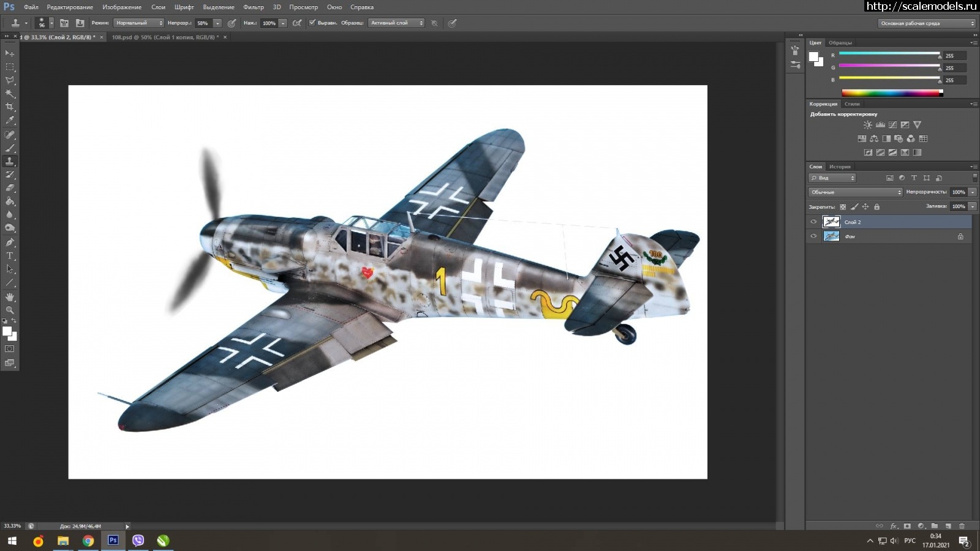The height and width of the screenshot is (551, 980).
Task: Switch to the Стили tab
Action: tap(853, 104)
